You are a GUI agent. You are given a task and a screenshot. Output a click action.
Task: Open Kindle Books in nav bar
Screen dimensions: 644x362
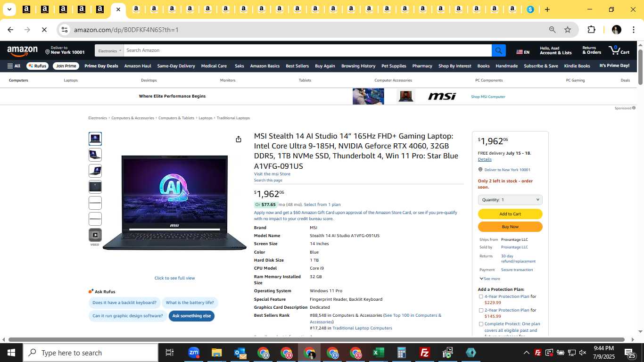click(577, 66)
